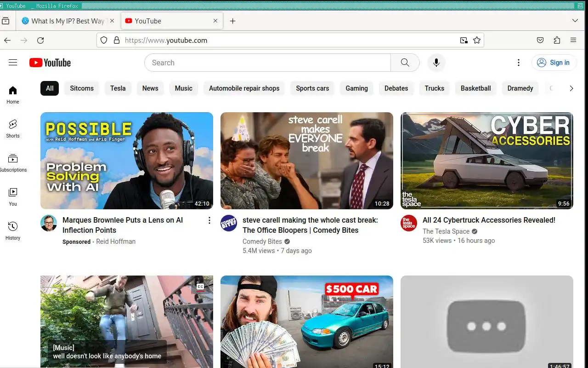Bookmark this page with star icon
This screenshot has width=588, height=368.
click(x=477, y=40)
